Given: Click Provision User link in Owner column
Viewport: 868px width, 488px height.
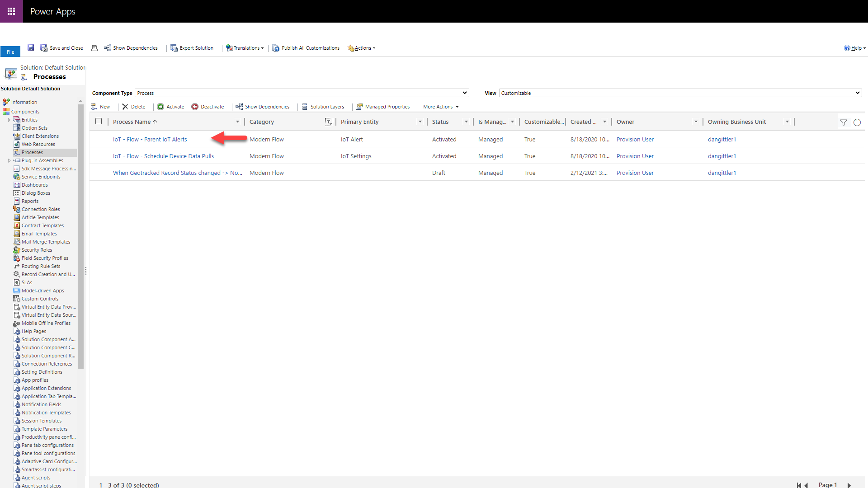Looking at the screenshot, I should (x=635, y=139).
